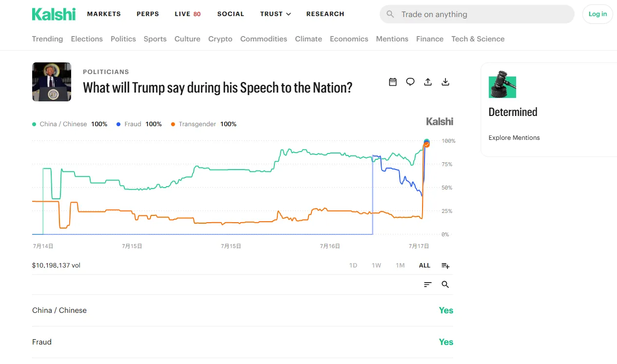Open comments via the speech bubble icon
This screenshot has width=617, height=364.
pyautogui.click(x=410, y=82)
